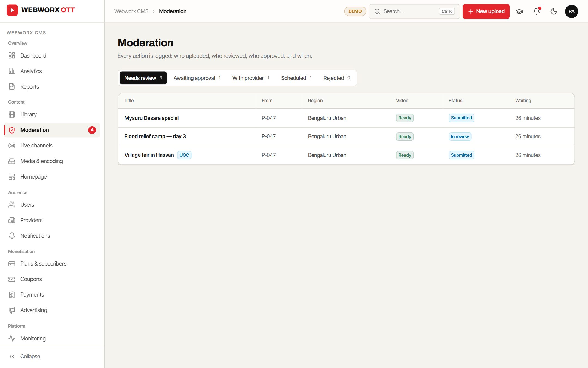Open the Dashboard grid icon
Viewport: 588px width, 368px height.
point(12,56)
